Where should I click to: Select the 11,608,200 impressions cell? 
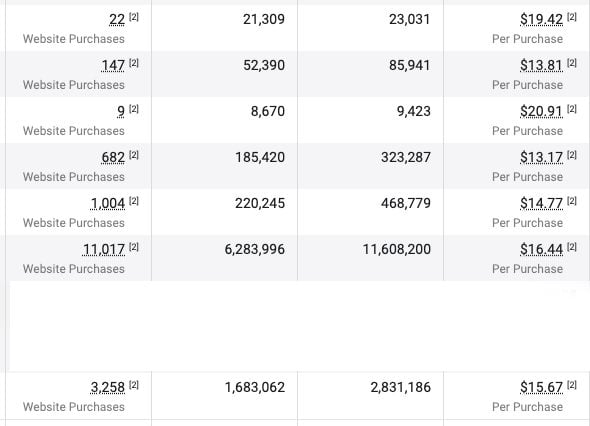pyautogui.click(x=370, y=258)
